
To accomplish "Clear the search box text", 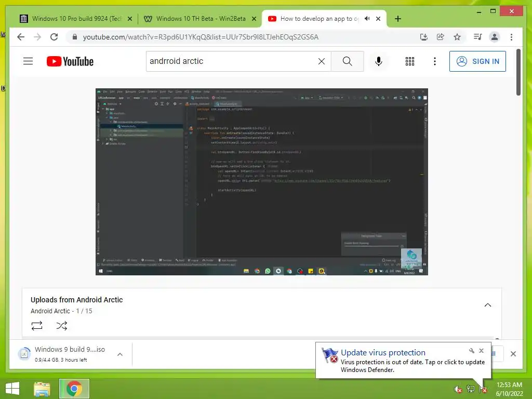I will coord(321,61).
